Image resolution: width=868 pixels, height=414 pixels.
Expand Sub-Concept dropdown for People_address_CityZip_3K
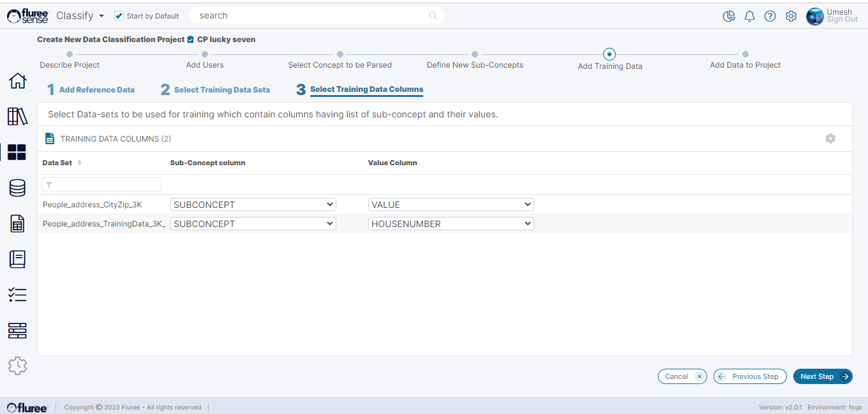253,205
